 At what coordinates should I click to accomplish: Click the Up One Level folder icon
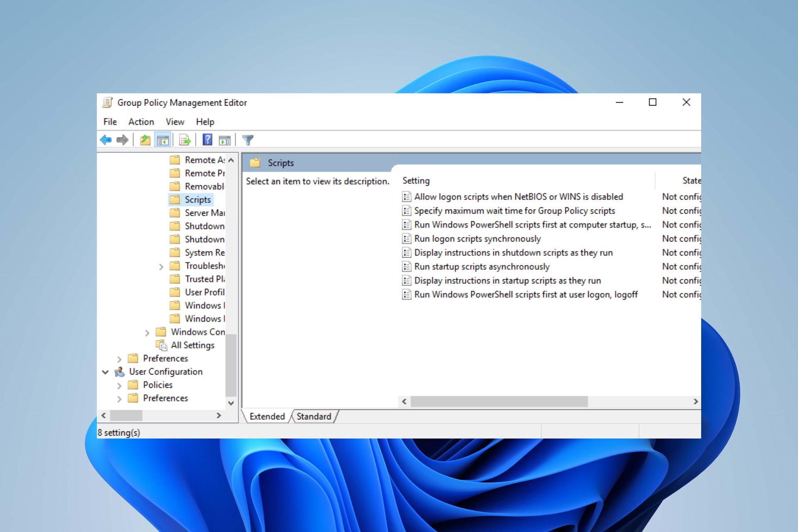click(145, 140)
